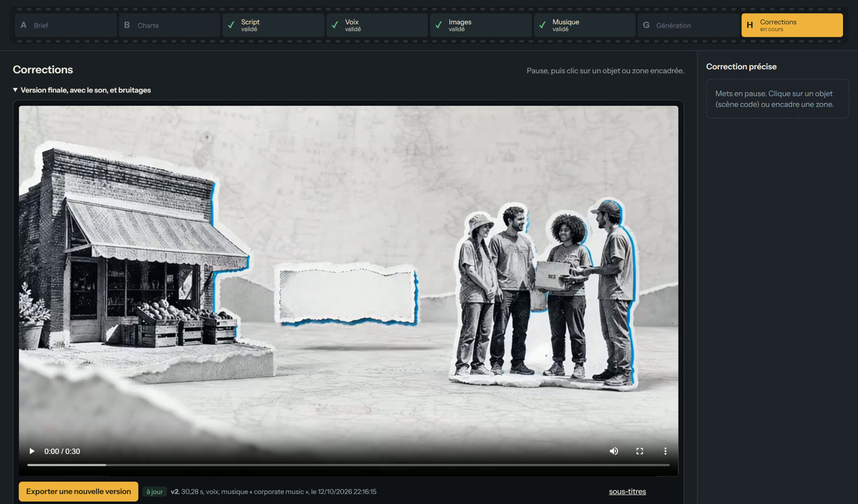The image size is (858, 504).
Task: Open the validated Images step
Action: point(481,25)
